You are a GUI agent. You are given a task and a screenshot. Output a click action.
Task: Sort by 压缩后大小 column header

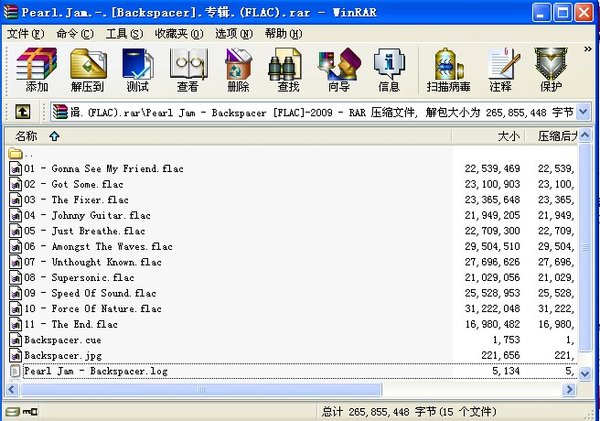[551, 136]
